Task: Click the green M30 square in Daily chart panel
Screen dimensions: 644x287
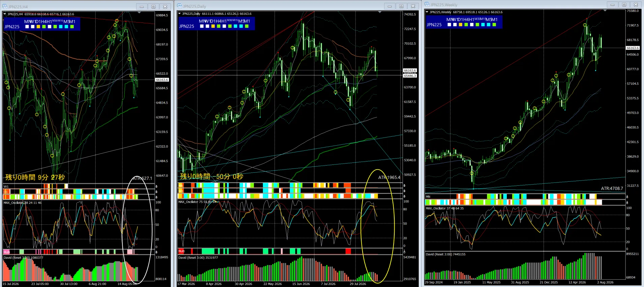Action: click(230, 26)
